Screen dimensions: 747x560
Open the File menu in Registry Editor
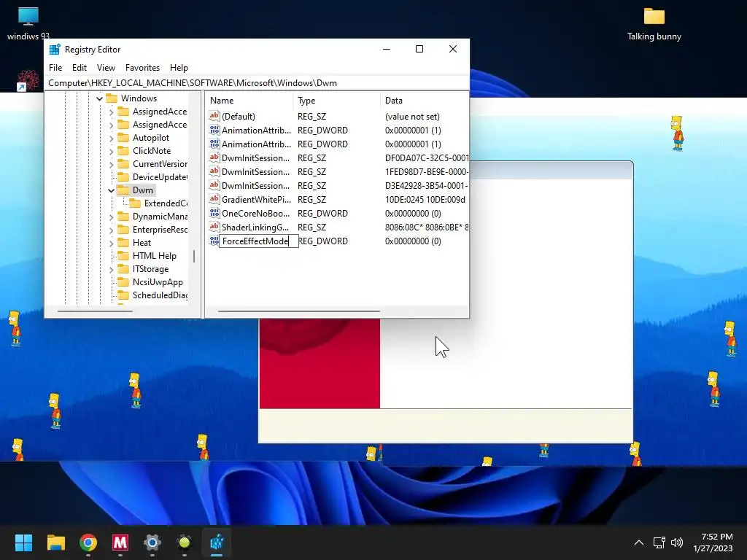(x=55, y=68)
